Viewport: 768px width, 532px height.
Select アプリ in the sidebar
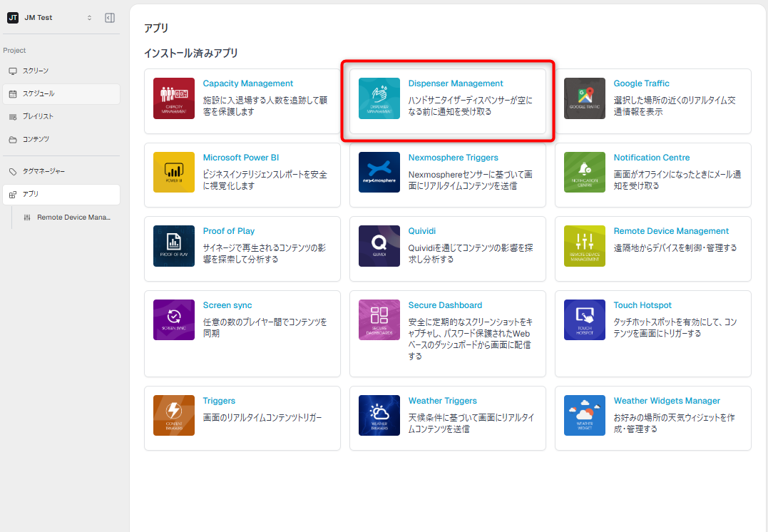pyautogui.click(x=61, y=195)
